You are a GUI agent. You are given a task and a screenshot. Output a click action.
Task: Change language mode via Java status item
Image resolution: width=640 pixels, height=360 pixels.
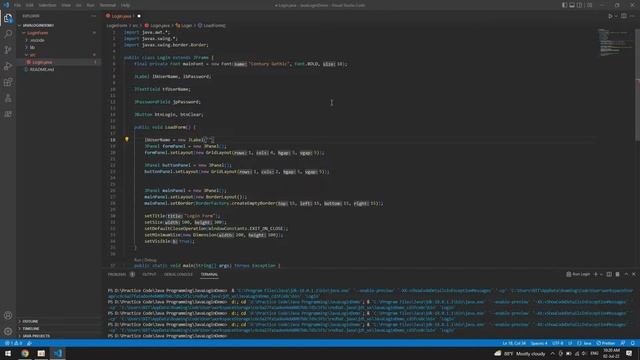click(x=584, y=343)
